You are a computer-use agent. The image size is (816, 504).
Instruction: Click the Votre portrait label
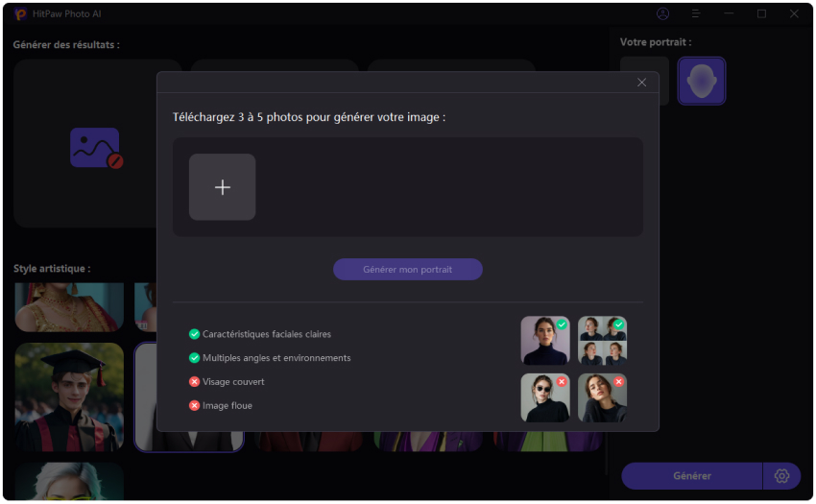pyautogui.click(x=656, y=42)
